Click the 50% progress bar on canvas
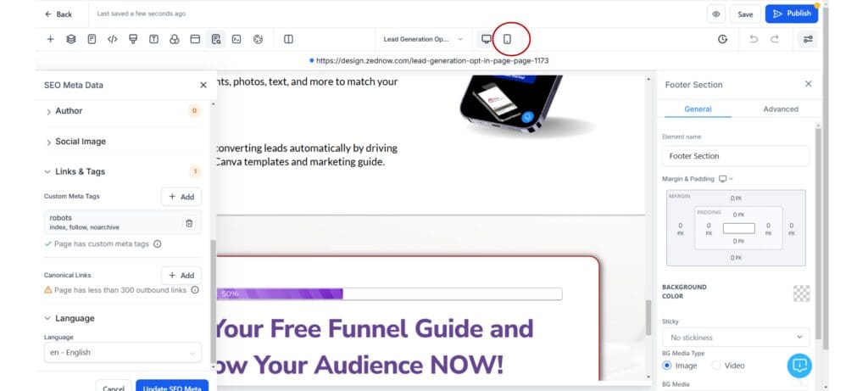 389,294
